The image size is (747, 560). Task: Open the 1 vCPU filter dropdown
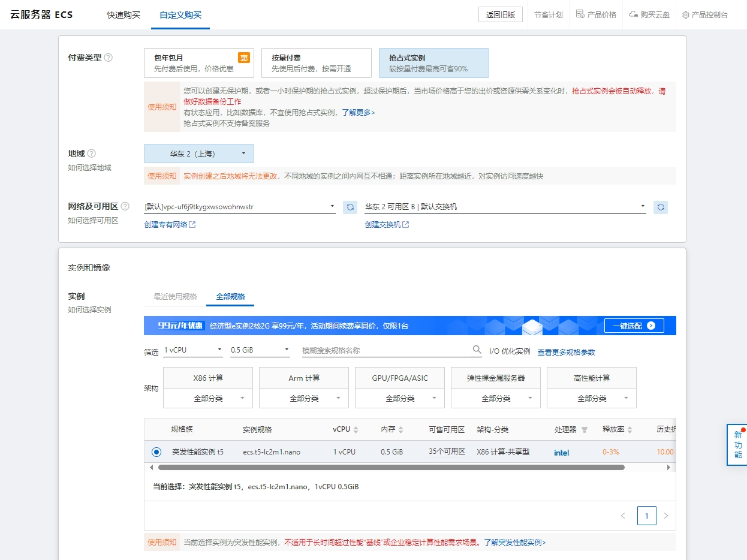pyautogui.click(x=192, y=350)
